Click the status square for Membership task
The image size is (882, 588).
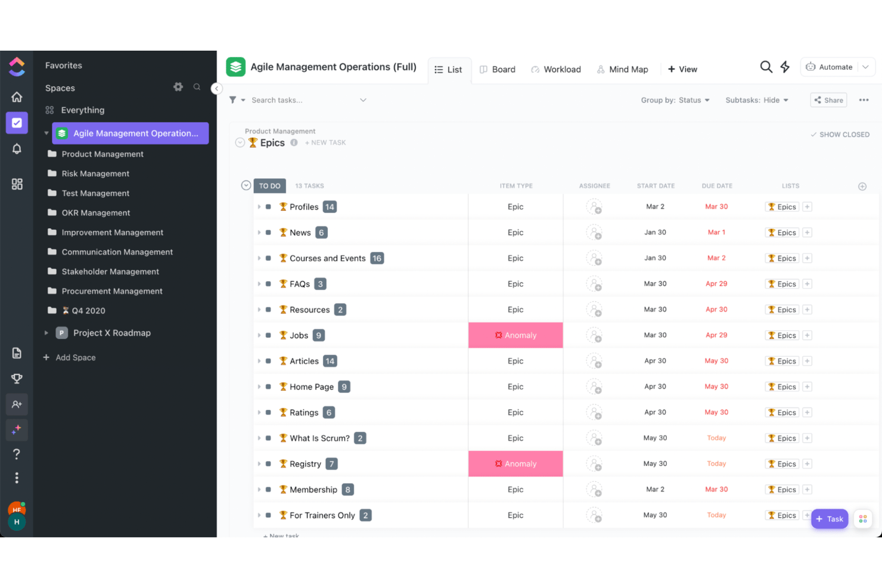[268, 490]
